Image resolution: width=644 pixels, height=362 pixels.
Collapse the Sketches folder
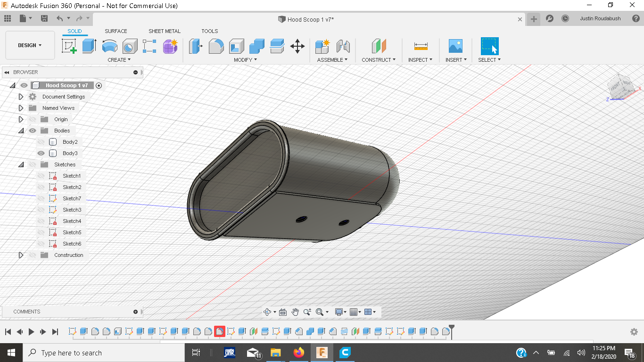[21, 165]
